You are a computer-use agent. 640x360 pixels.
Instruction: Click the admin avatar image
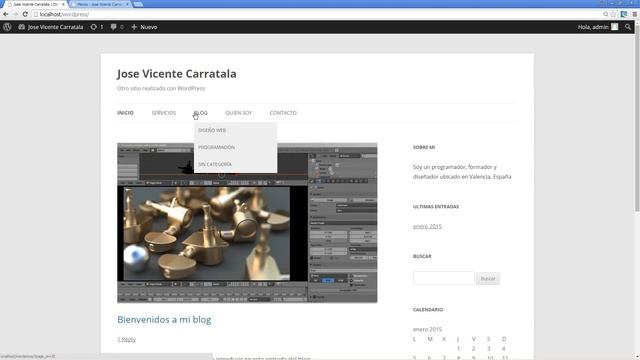[x=615, y=27]
